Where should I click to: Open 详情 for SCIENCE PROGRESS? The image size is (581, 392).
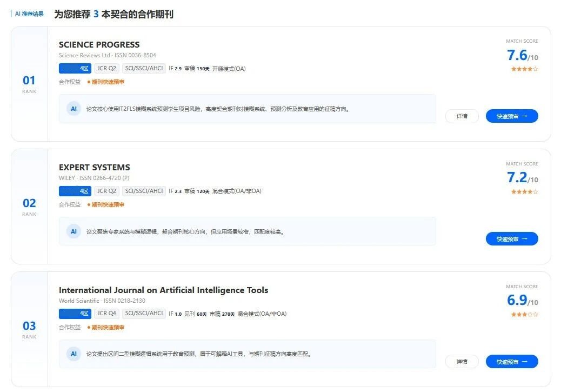[x=462, y=116]
